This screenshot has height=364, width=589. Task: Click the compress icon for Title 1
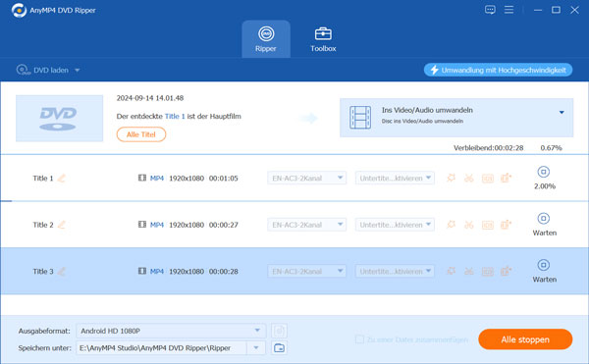coord(488,179)
